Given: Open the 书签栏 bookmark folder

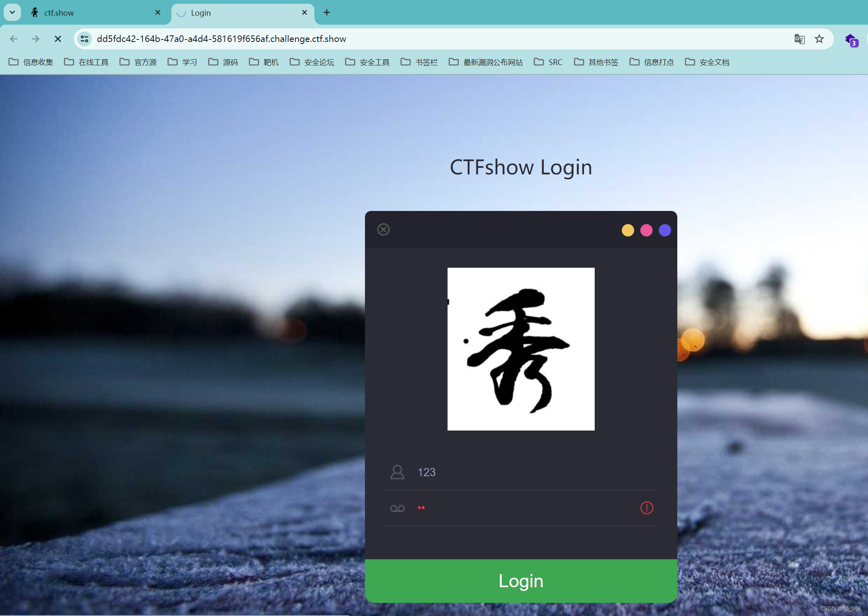Looking at the screenshot, I should click(x=419, y=62).
